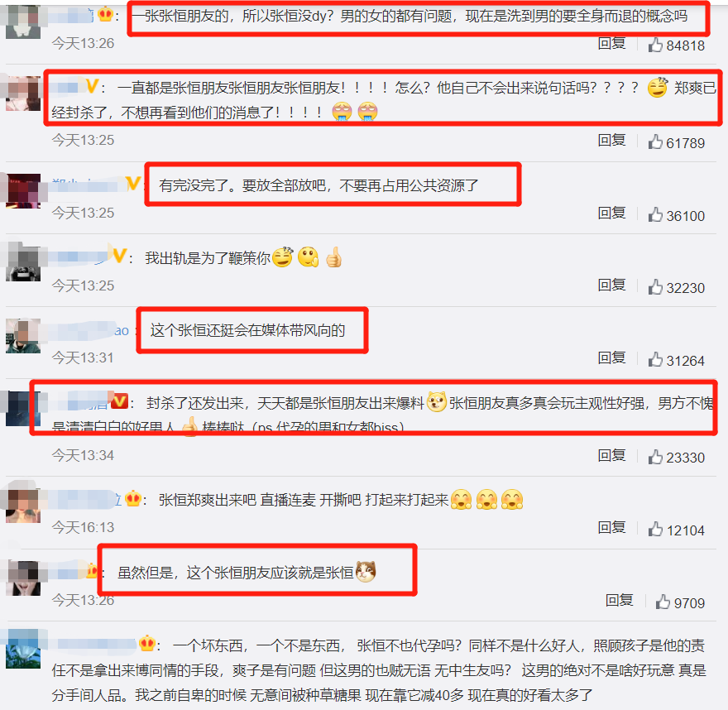Like the comment with 36100 likes
The height and width of the screenshot is (710, 728).
tap(655, 215)
